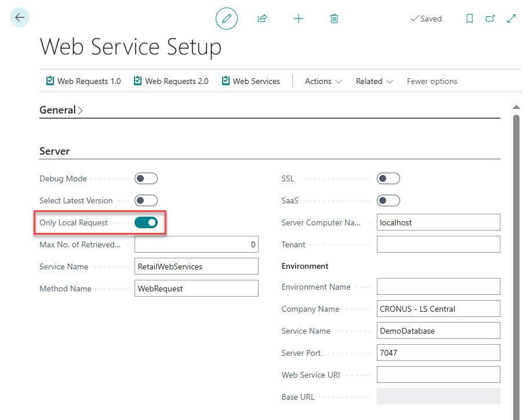This screenshot has width=523, height=420.
Task: Click the plus icon to create new
Action: [298, 19]
